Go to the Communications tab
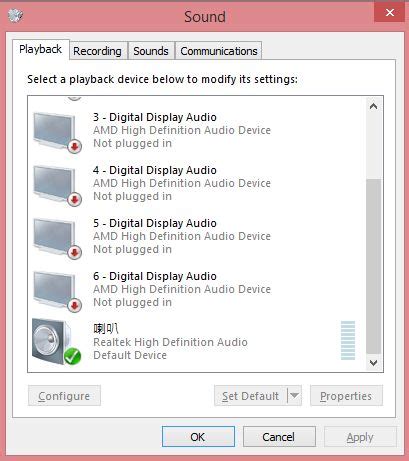Viewport: 409px width, 461px height. pos(219,51)
